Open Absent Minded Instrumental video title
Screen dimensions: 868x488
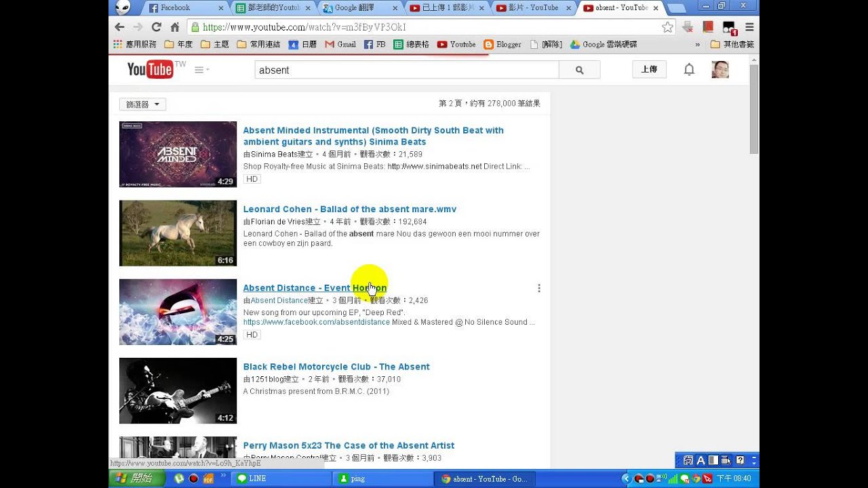coord(373,136)
